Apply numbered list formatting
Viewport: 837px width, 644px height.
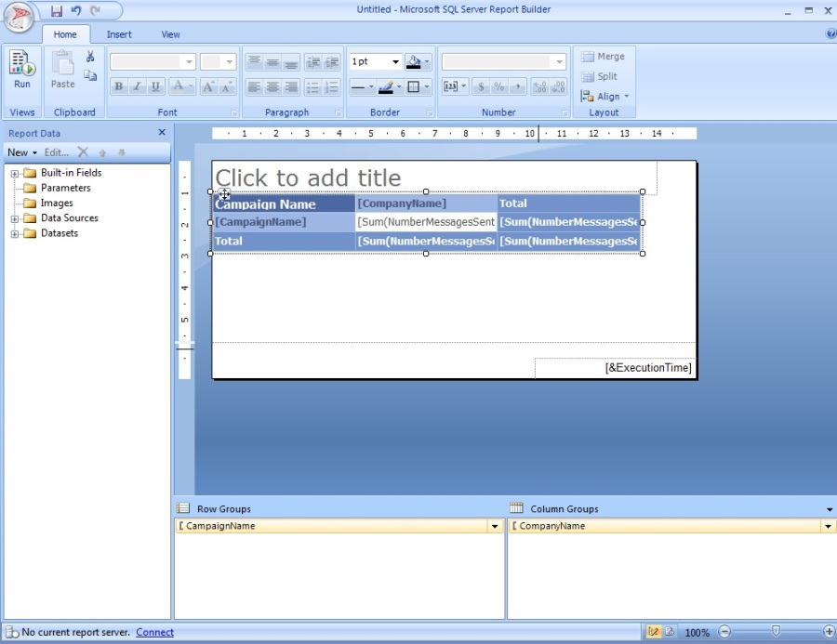click(331, 86)
